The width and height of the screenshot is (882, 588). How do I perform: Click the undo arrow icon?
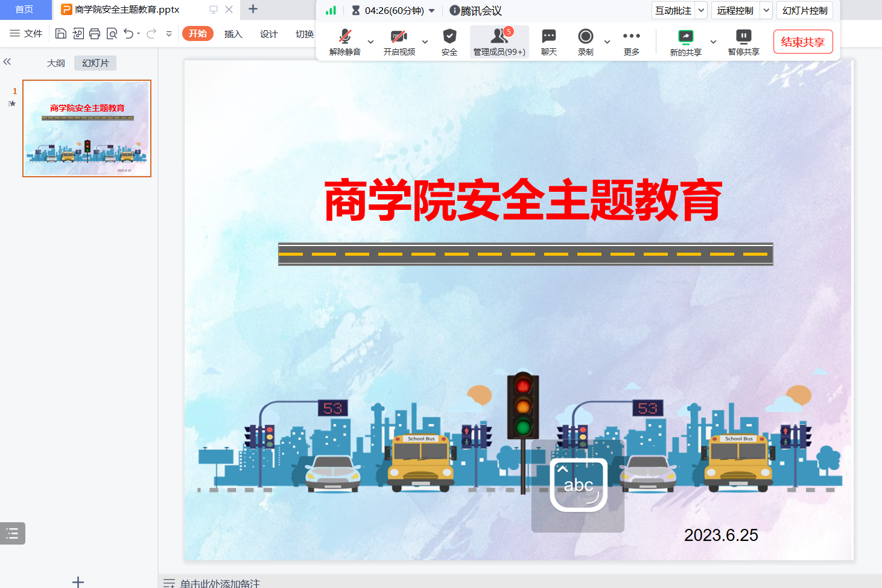pyautogui.click(x=128, y=34)
